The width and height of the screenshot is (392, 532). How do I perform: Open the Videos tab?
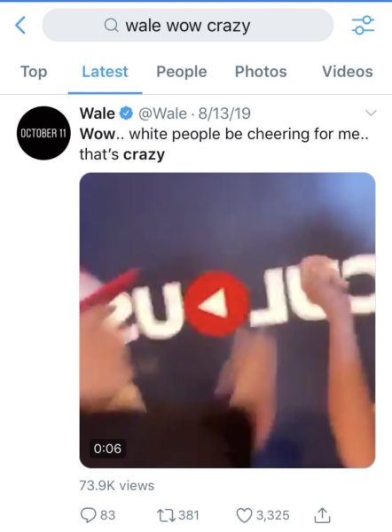[348, 72]
